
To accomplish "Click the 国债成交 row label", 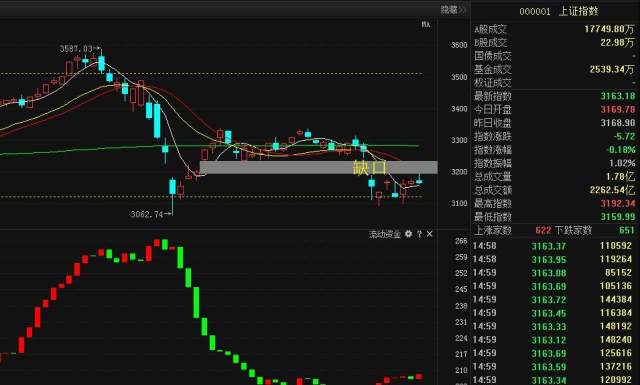I will [493, 56].
